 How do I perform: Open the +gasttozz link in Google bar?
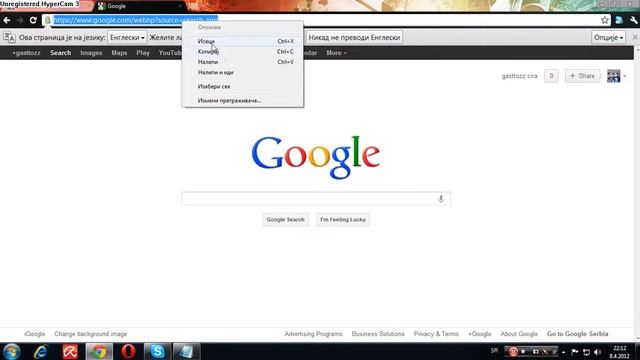[26, 53]
